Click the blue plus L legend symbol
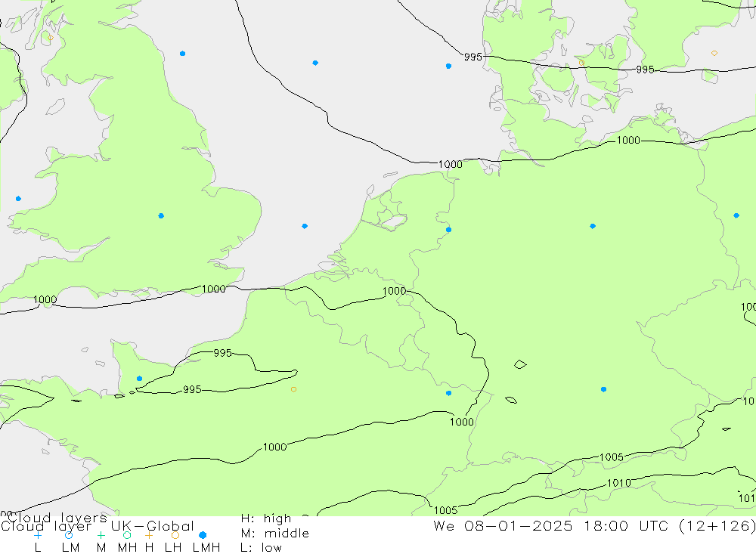The width and height of the screenshot is (756, 554). [38, 535]
